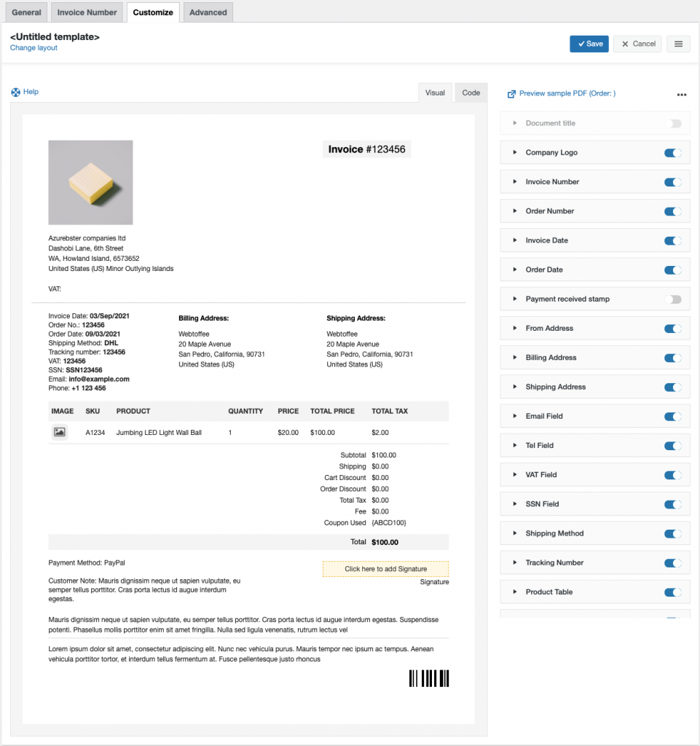700x746 pixels.
Task: Toggle the Tracking Number switch
Action: 673,563
